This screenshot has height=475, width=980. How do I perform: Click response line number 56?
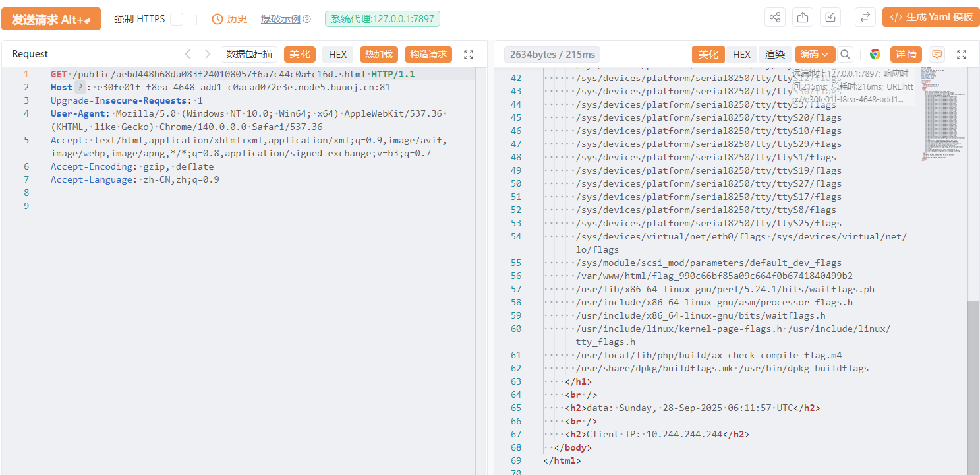[x=516, y=276]
